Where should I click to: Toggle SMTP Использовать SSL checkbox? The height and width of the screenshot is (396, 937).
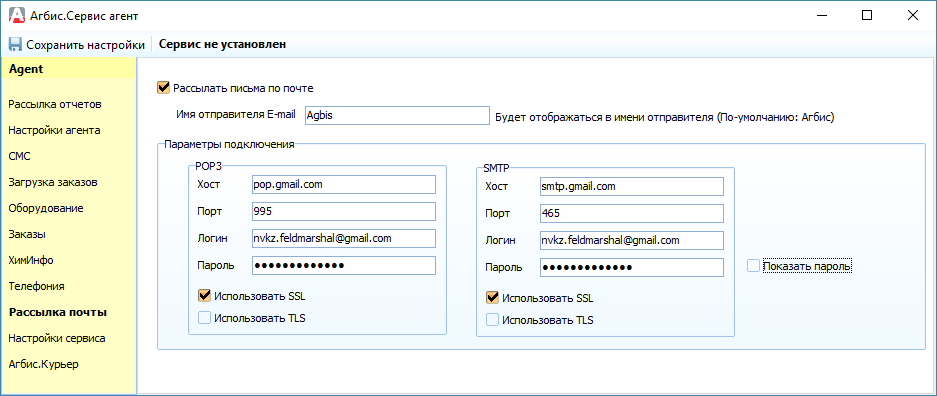tap(492, 297)
